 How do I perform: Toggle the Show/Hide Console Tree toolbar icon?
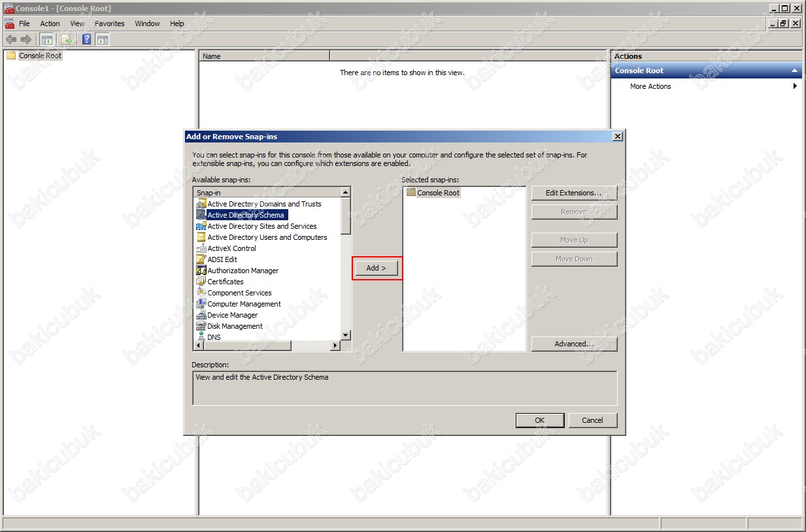pos(47,39)
